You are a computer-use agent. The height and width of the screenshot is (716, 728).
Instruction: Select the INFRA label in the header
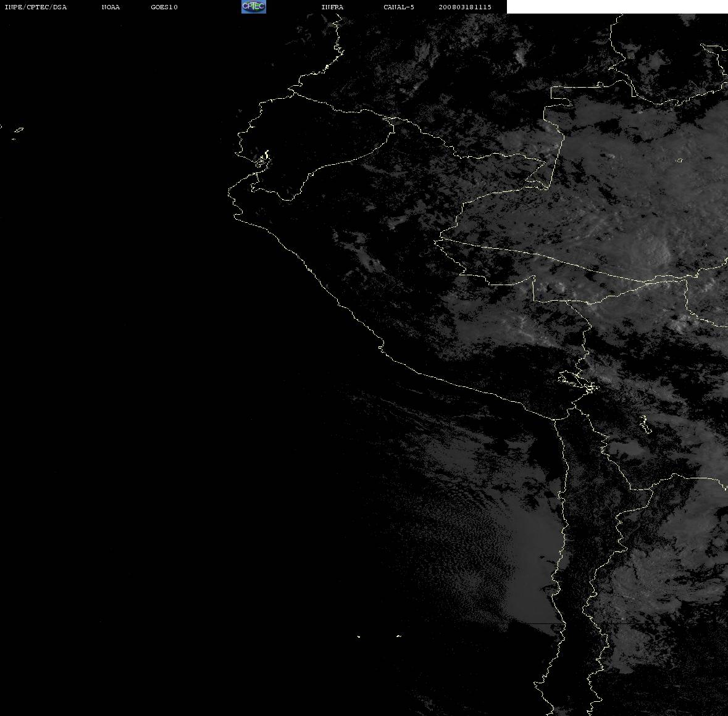point(332,7)
